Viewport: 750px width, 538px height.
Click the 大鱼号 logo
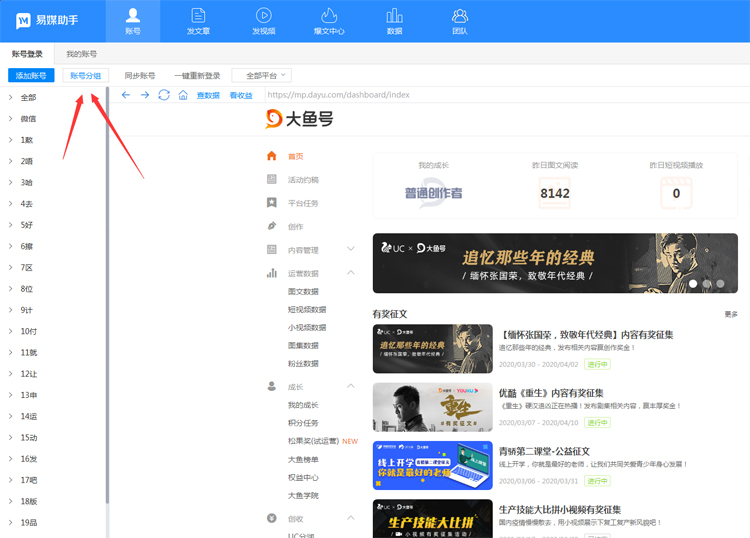(299, 119)
